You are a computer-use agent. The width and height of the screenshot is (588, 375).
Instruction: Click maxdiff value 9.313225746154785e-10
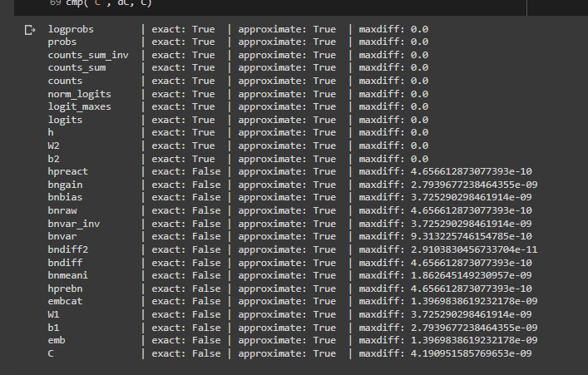[471, 237]
